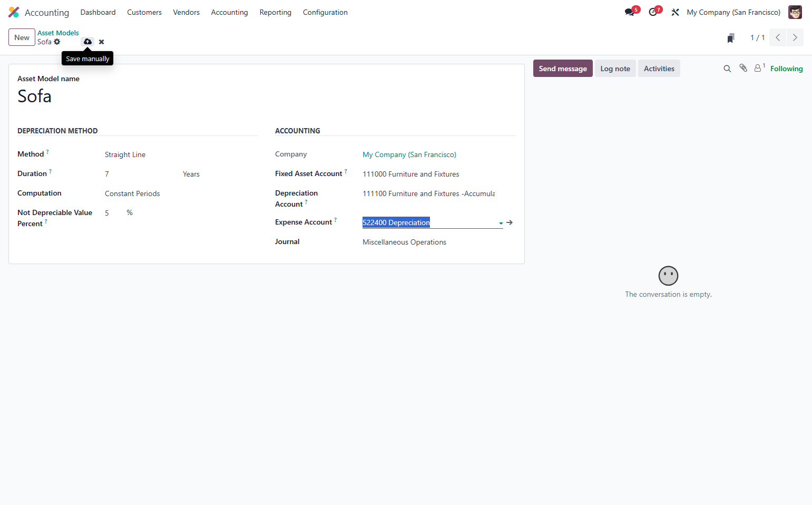The image size is (812, 505).
Task: Discard changes with the X icon
Action: pos(102,42)
